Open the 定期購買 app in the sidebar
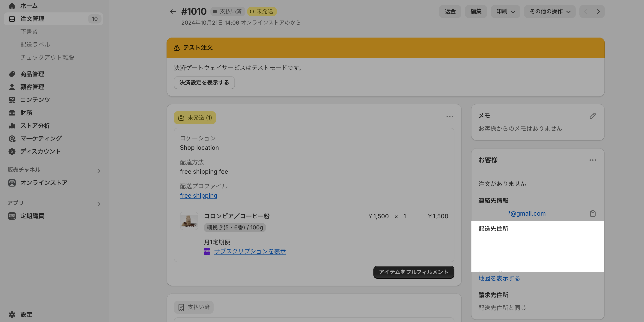The height and width of the screenshot is (322, 644). click(32, 216)
